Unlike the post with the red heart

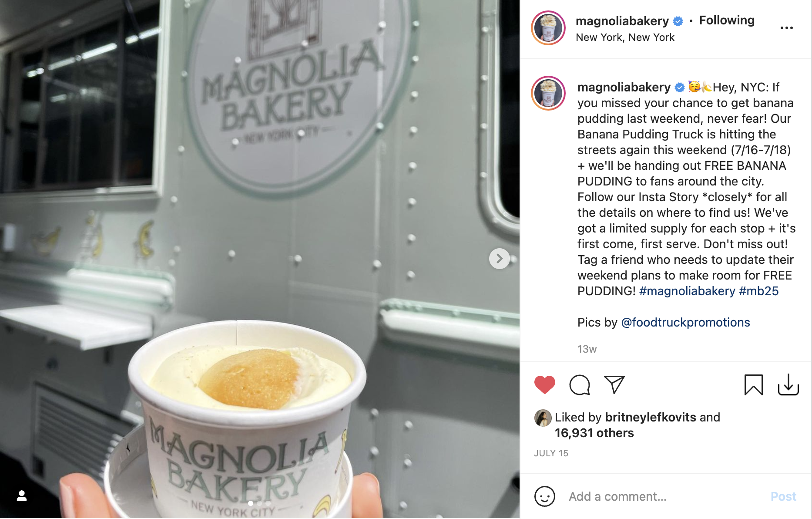coord(544,385)
